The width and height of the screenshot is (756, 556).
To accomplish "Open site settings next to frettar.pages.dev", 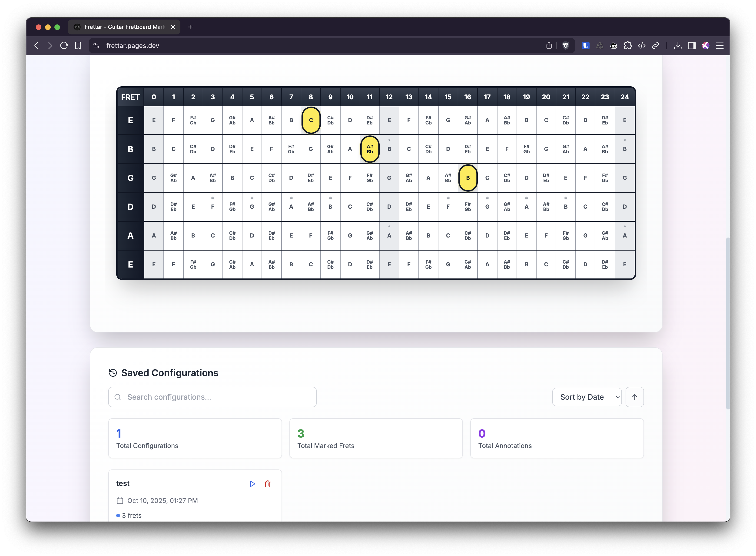I will coord(96,45).
